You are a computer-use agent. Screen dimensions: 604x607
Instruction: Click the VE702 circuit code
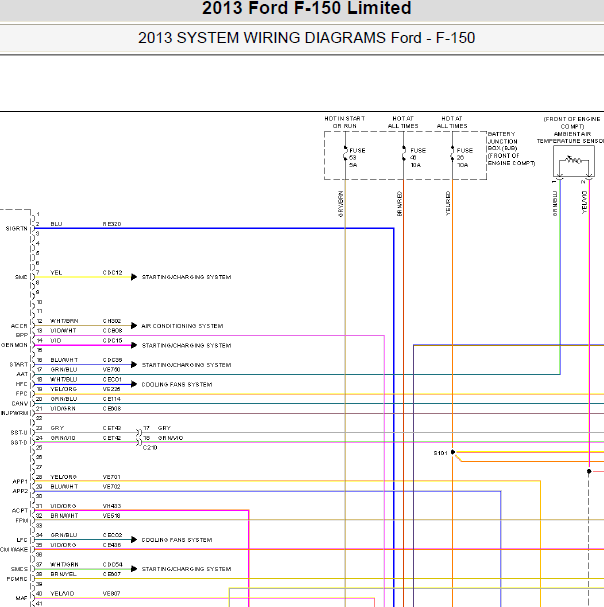click(112, 487)
